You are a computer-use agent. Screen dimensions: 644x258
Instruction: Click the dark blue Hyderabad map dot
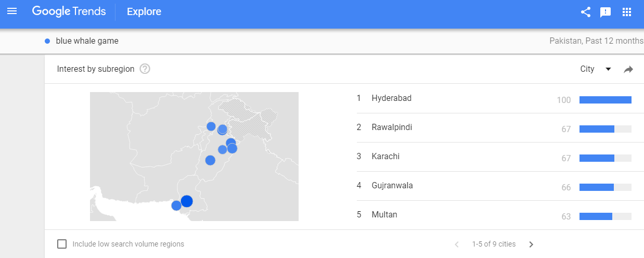(x=187, y=201)
